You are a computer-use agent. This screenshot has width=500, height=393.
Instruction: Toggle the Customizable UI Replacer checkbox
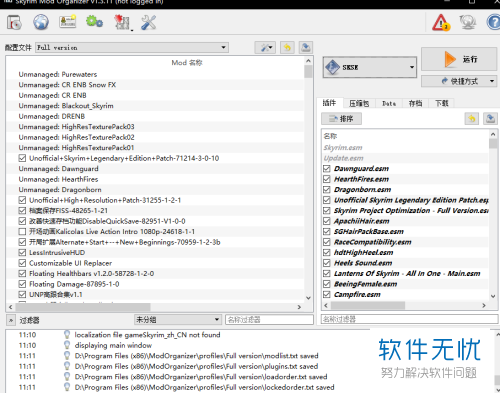pyautogui.click(x=22, y=263)
